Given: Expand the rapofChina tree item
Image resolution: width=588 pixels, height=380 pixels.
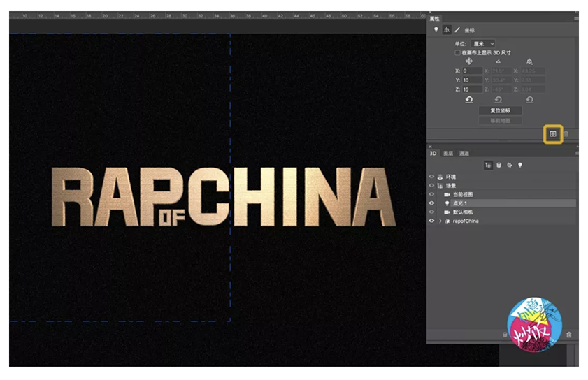Looking at the screenshot, I should [x=440, y=221].
